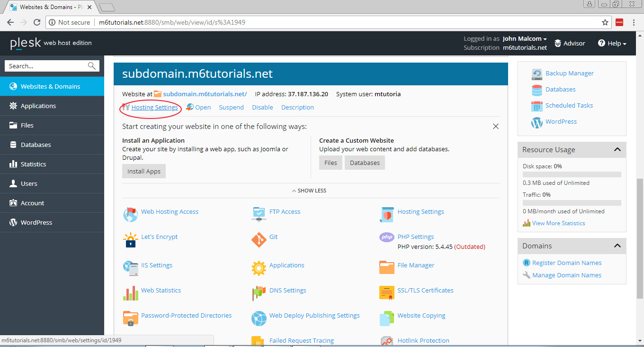The width and height of the screenshot is (644, 347).
Task: Open the John Malcom user dropdown
Action: [525, 39]
